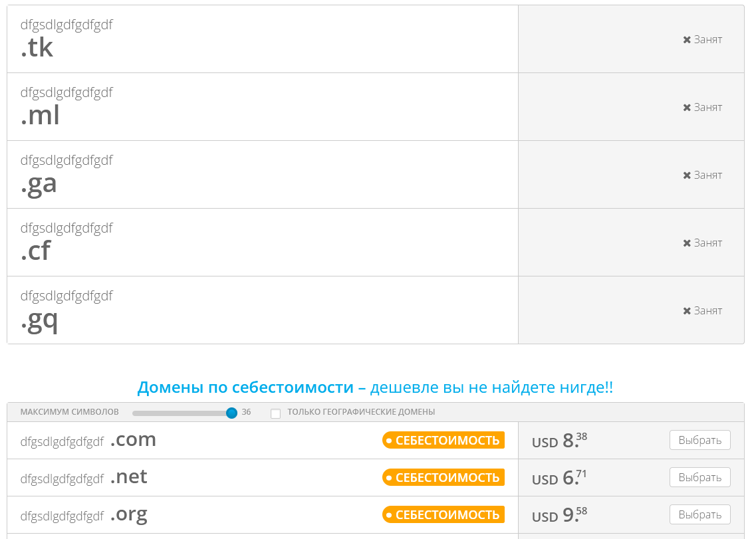Click the .com domain name text
The image size is (756, 539).
[133, 439]
